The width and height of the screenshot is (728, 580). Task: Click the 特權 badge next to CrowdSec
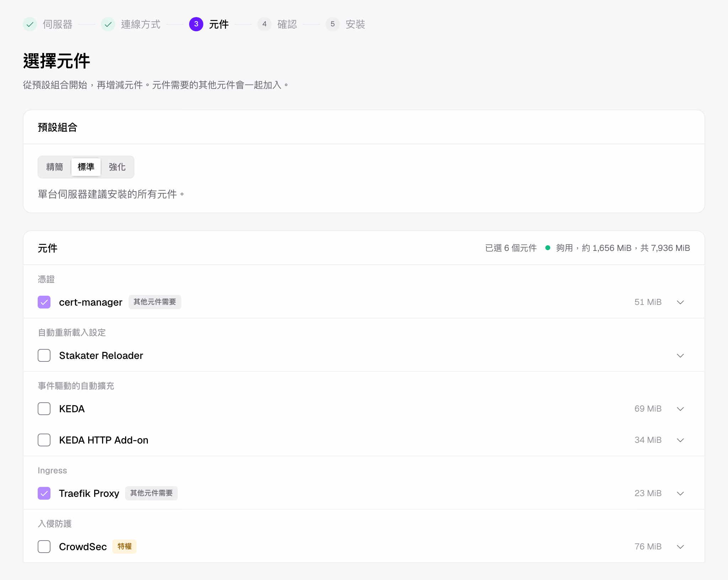point(124,547)
